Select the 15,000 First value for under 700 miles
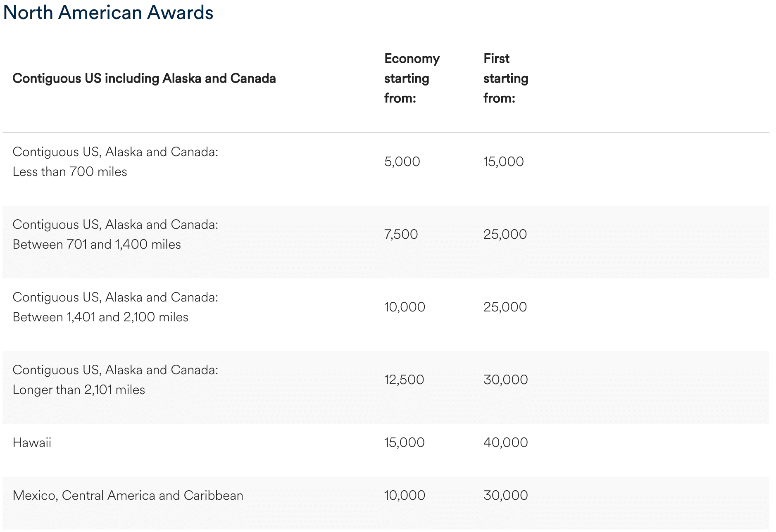 pos(503,161)
